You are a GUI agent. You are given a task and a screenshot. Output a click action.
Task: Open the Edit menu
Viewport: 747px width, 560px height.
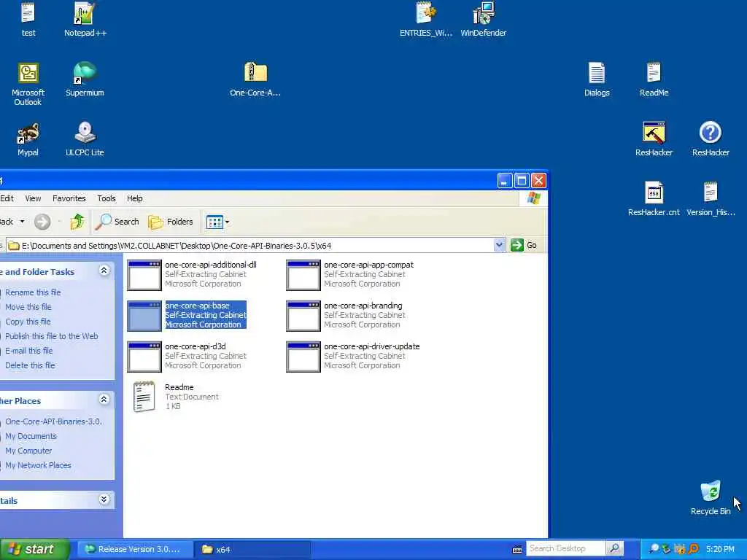[7, 198]
